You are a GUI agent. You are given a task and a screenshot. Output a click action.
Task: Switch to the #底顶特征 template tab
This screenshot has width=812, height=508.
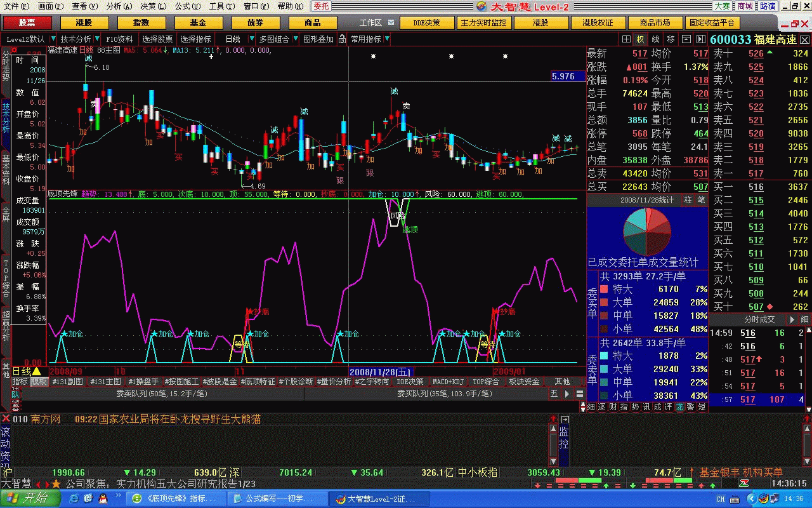[x=258, y=382]
